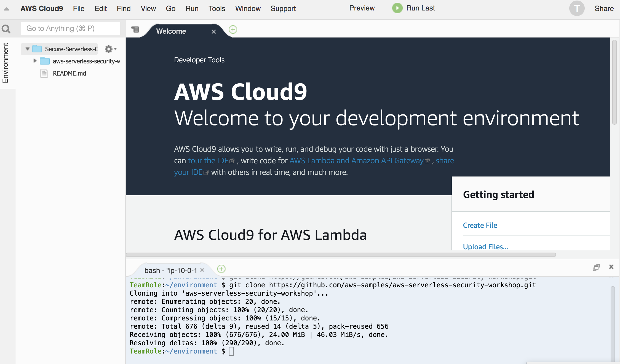Open the user avatar T
The image size is (620, 364).
577,9
